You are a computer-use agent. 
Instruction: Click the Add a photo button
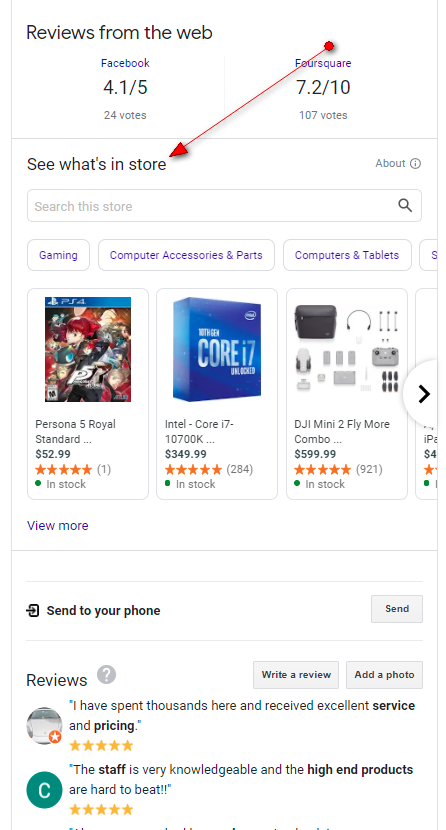385,675
